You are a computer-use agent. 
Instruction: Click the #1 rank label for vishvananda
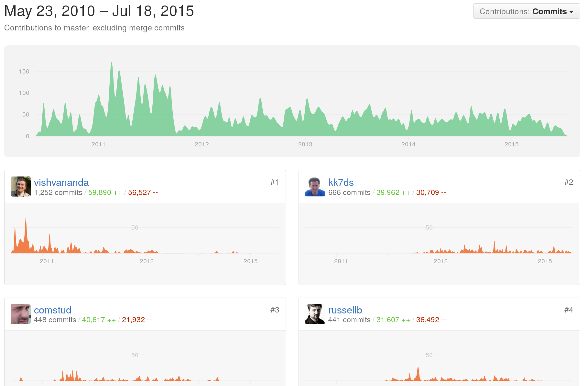(274, 183)
